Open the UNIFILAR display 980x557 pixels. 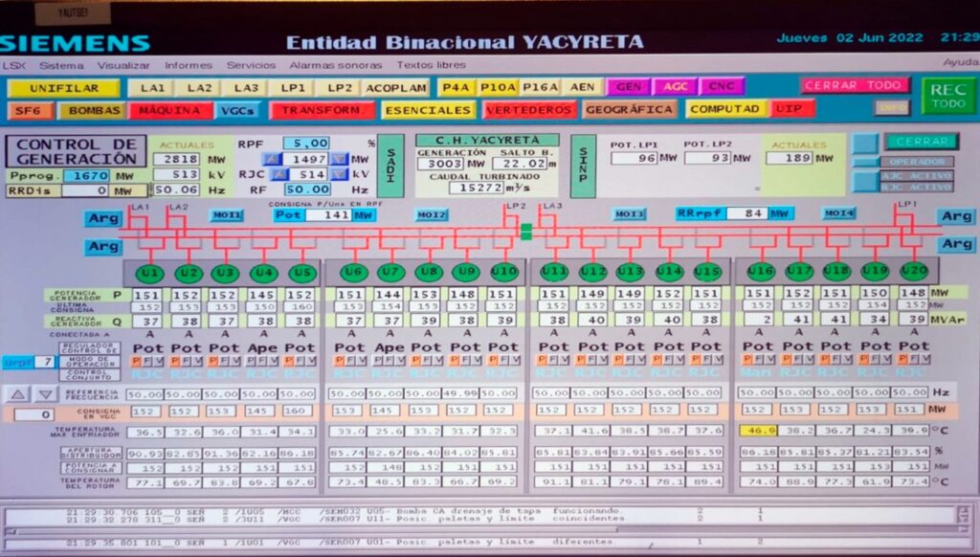point(64,88)
